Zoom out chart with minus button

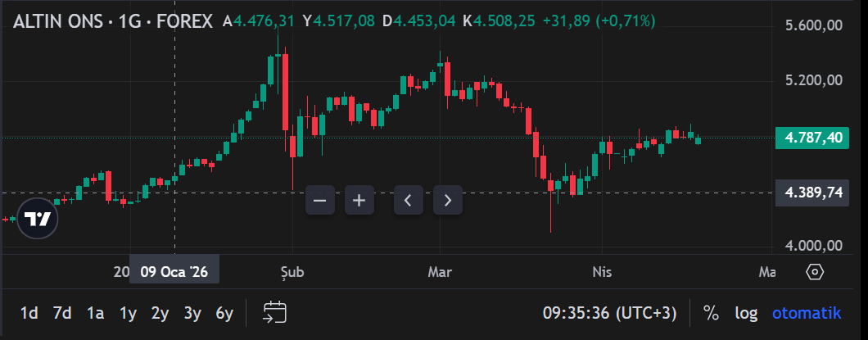[320, 199]
